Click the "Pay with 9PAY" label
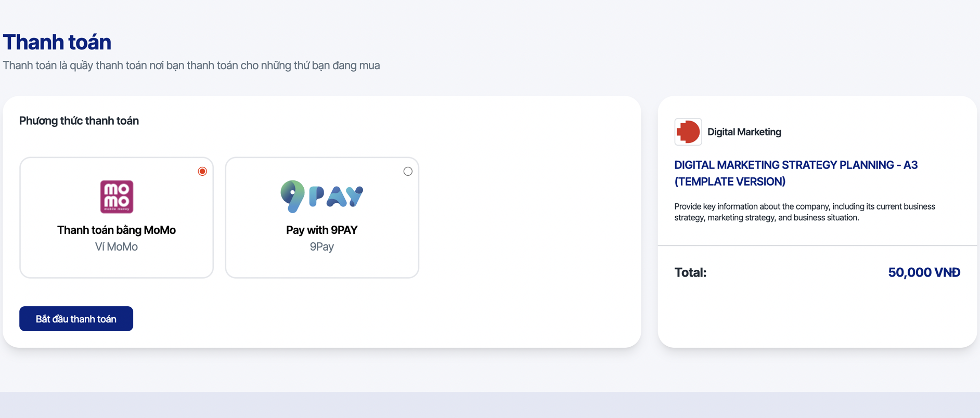Image resolution: width=980 pixels, height=418 pixels. coord(322,230)
